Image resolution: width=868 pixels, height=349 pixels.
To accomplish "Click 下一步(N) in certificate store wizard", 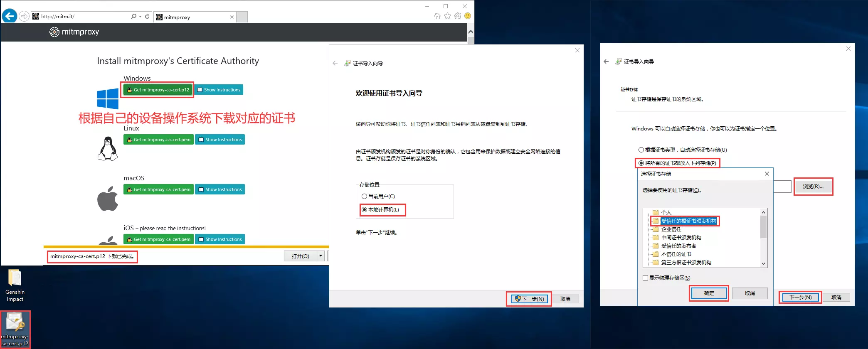I will pos(801,297).
